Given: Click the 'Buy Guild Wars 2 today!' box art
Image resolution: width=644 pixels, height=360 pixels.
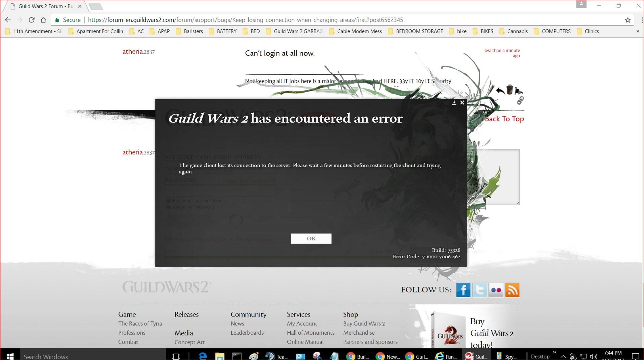Looking at the screenshot, I should [x=448, y=330].
